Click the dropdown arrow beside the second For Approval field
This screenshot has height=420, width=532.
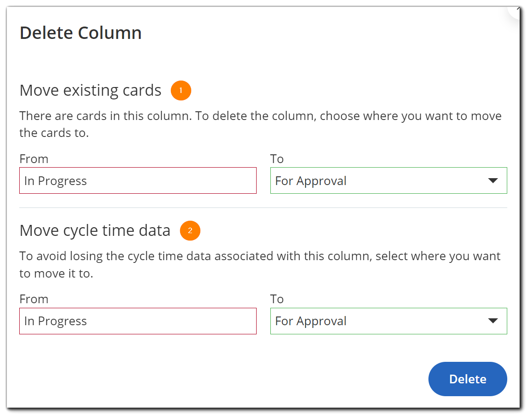493,321
